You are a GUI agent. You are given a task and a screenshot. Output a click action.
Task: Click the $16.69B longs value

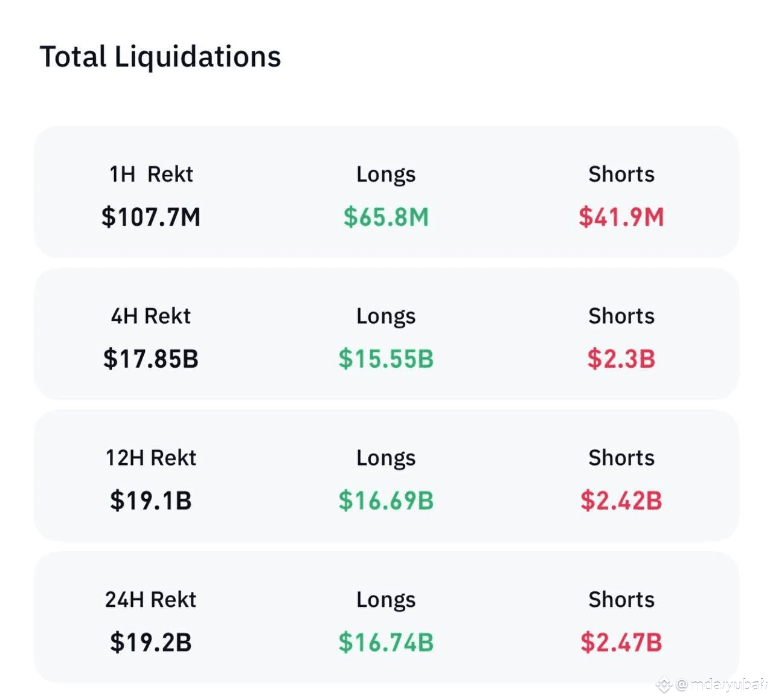386,501
